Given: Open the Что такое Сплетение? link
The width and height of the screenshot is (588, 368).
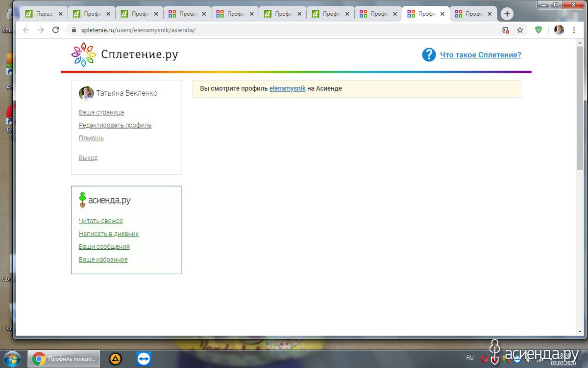Looking at the screenshot, I should 481,55.
